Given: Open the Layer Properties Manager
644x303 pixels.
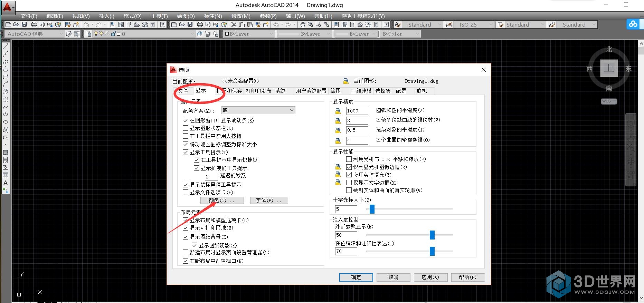Looking at the screenshot, I should (x=88, y=34).
